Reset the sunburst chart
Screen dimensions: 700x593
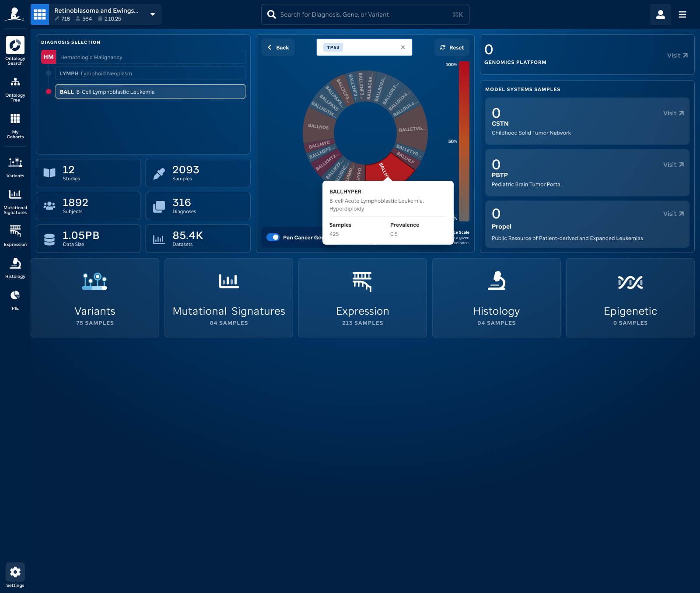click(x=452, y=47)
